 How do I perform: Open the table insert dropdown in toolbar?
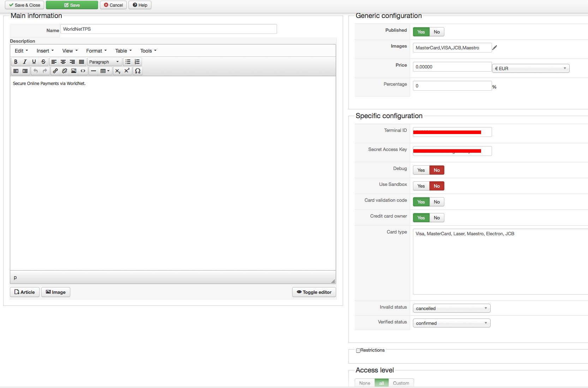[x=105, y=71]
